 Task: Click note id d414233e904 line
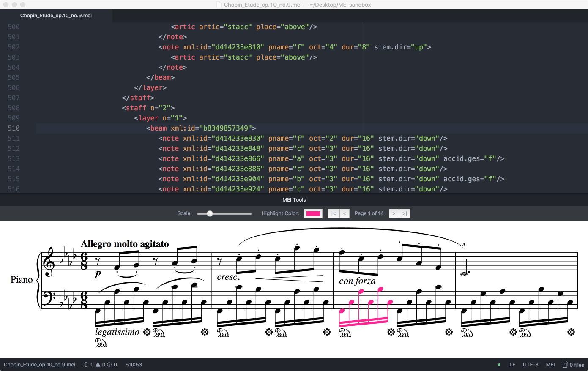[331, 179]
